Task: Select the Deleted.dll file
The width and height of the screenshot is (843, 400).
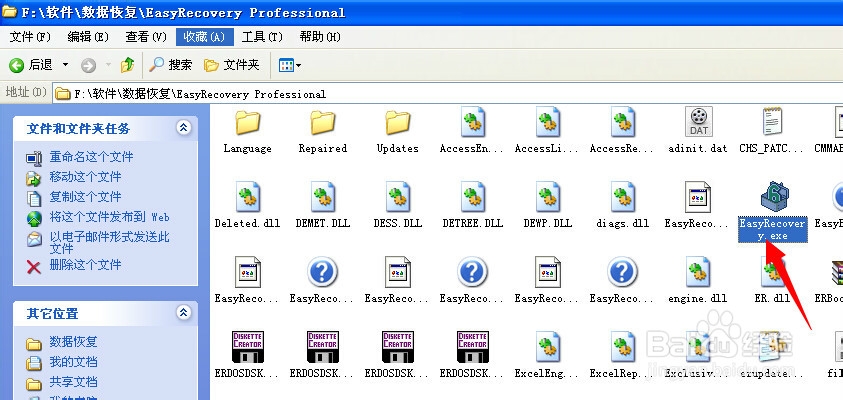Action: [x=247, y=206]
